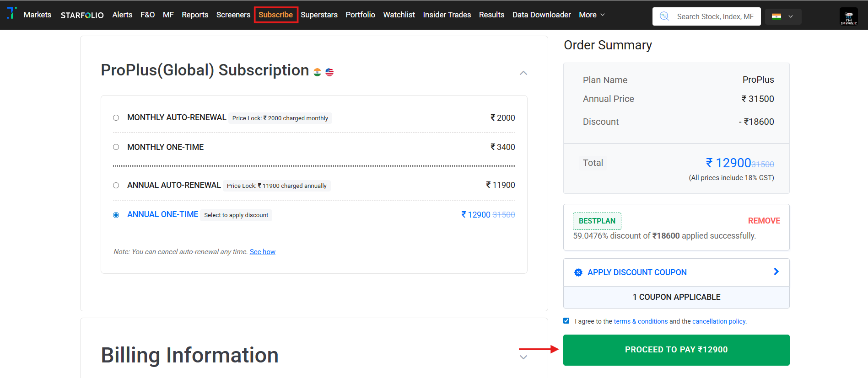Open the Starfolio page

click(x=82, y=15)
